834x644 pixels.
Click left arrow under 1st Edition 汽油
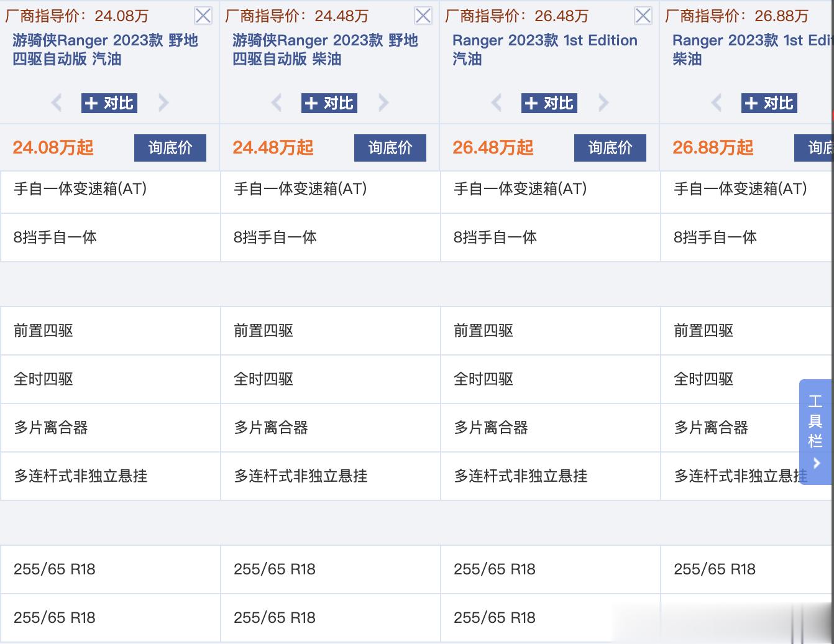pyautogui.click(x=497, y=103)
